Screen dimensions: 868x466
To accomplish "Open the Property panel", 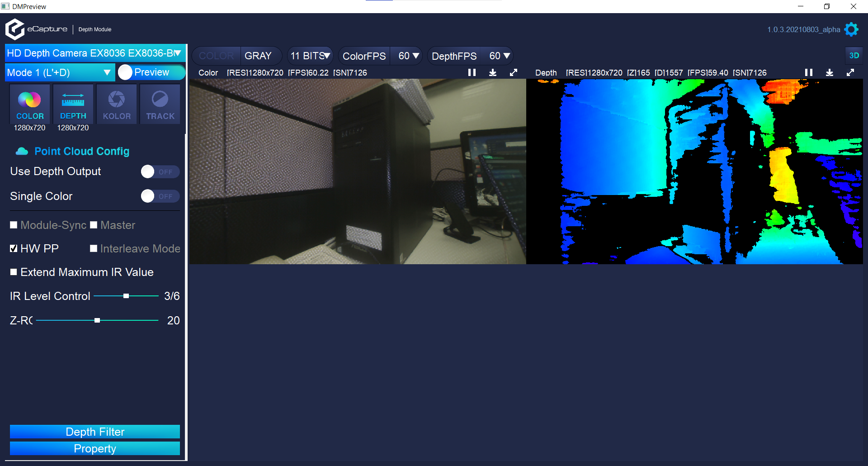I will [94, 448].
